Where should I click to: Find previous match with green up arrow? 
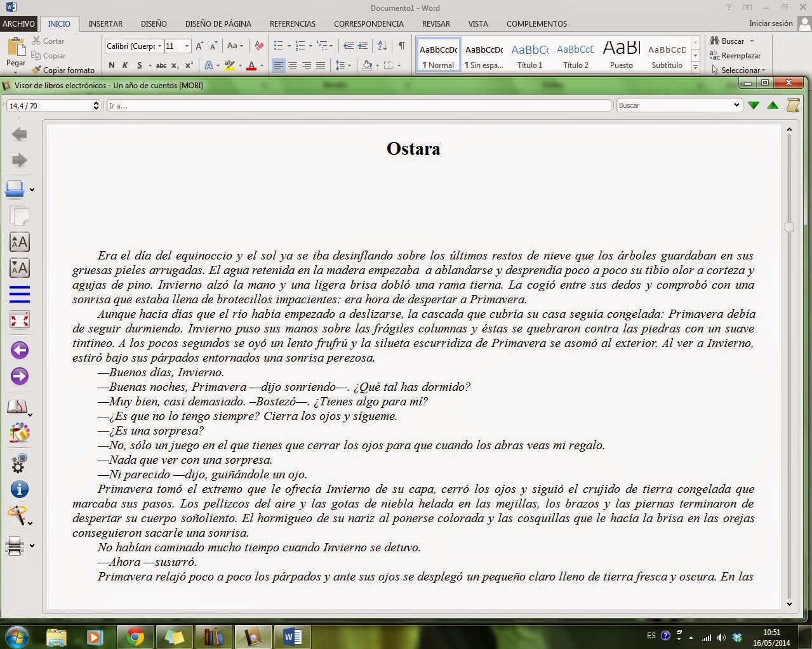773,105
